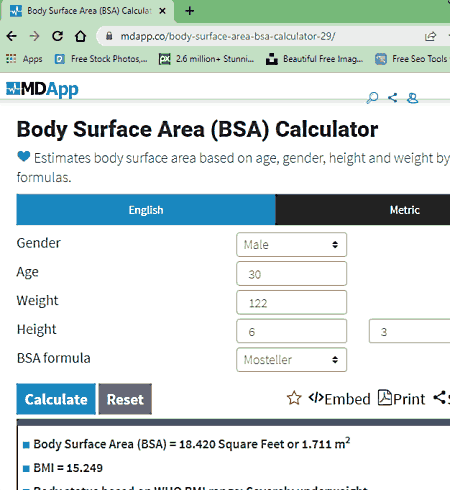Click the Calculate button
Viewport: 450px width, 490px height.
(56, 399)
